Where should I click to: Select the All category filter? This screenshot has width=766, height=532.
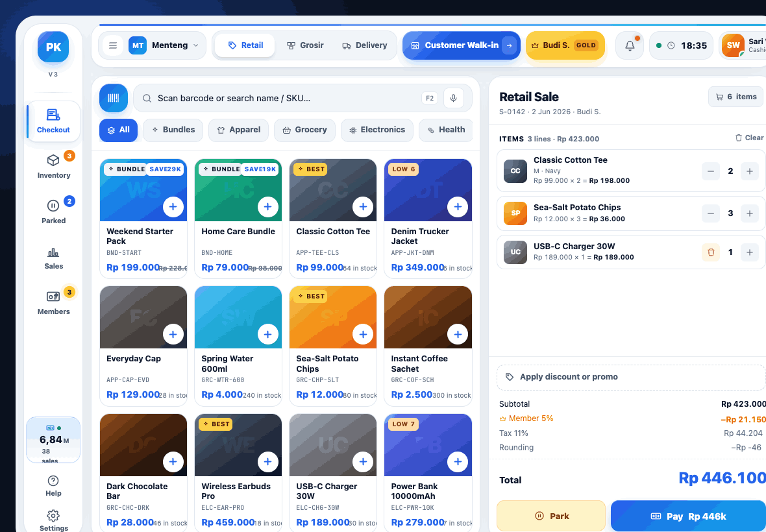[118, 130]
